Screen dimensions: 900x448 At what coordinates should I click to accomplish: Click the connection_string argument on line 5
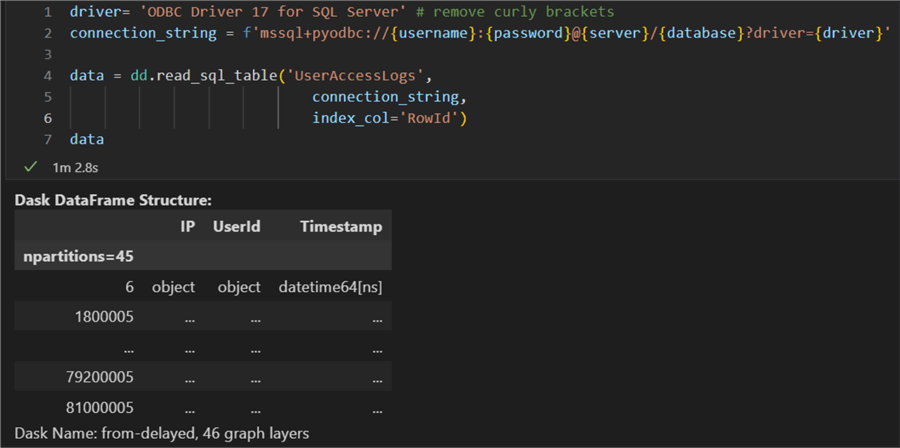tap(386, 97)
